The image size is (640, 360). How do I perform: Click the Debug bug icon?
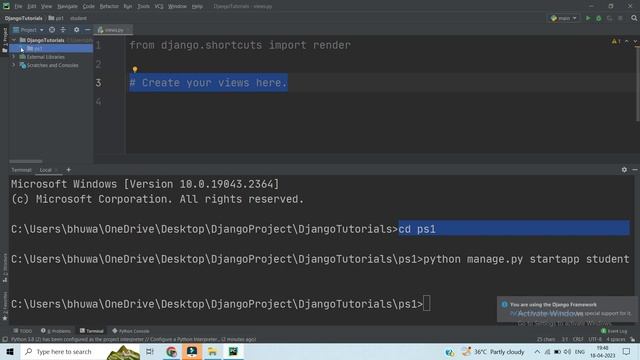click(599, 18)
